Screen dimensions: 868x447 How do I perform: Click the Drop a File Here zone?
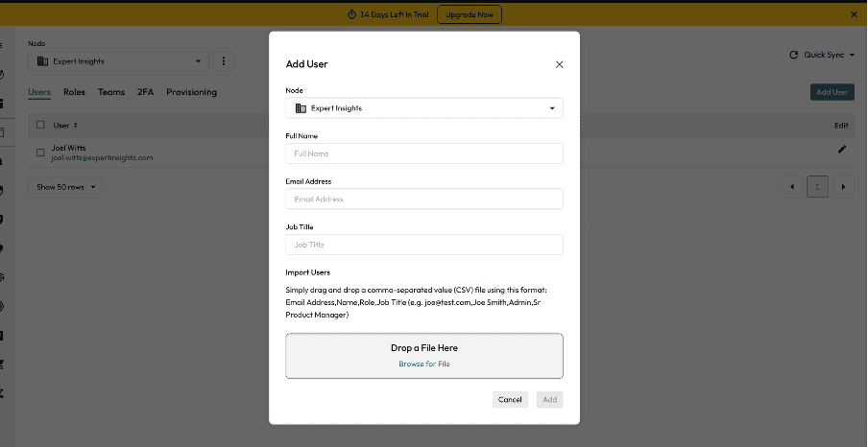click(424, 356)
